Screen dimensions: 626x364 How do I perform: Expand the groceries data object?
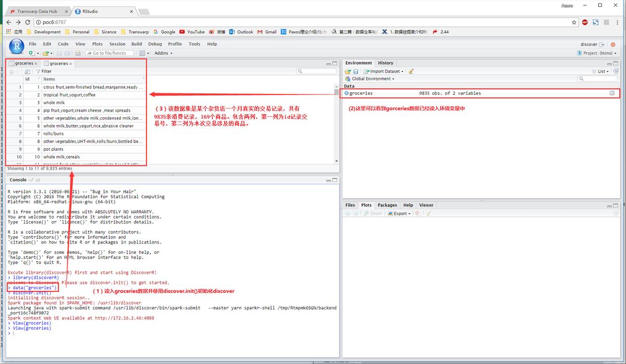pyautogui.click(x=346, y=93)
